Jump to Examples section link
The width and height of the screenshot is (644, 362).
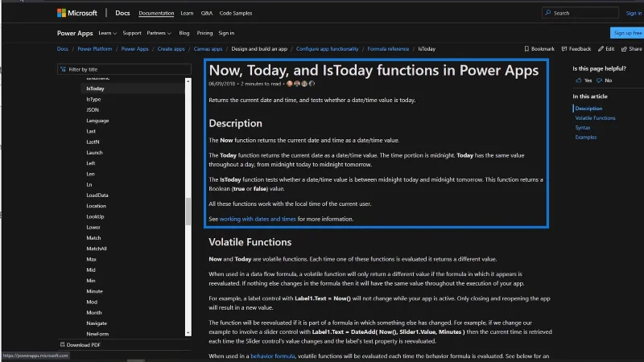pos(586,137)
